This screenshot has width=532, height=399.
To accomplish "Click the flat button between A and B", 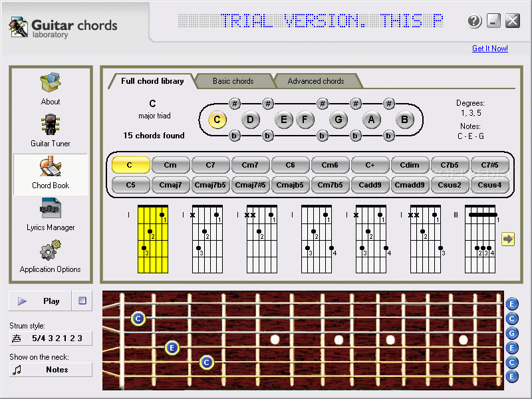I will [x=388, y=136].
